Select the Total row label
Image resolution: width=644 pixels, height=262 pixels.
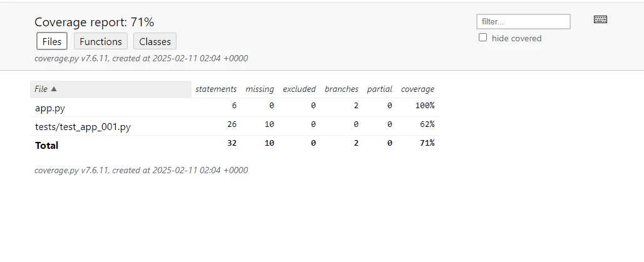pos(46,145)
